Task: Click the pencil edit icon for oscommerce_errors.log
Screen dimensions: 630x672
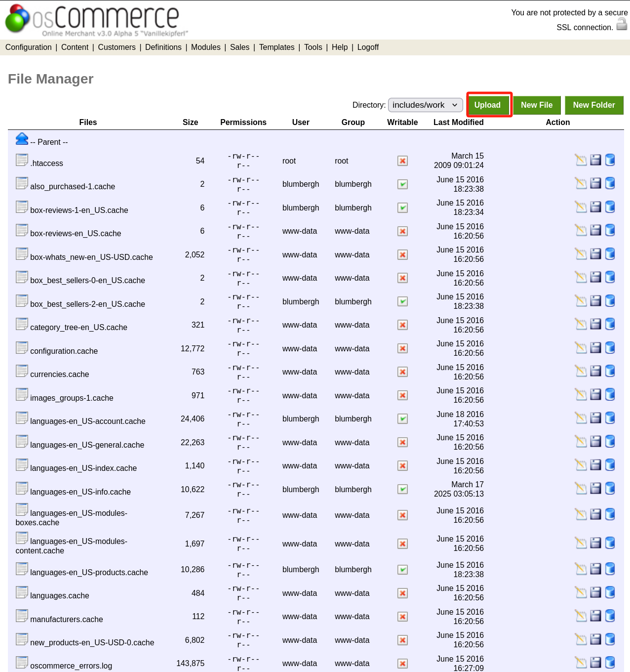Action: (x=581, y=663)
